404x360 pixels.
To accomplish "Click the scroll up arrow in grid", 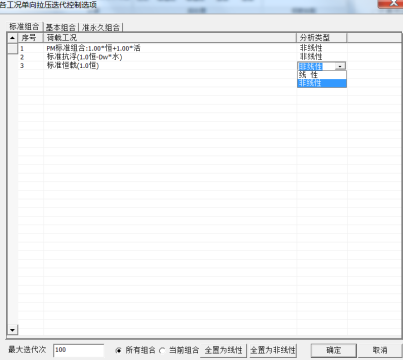I will pyautogui.click(x=12, y=37).
